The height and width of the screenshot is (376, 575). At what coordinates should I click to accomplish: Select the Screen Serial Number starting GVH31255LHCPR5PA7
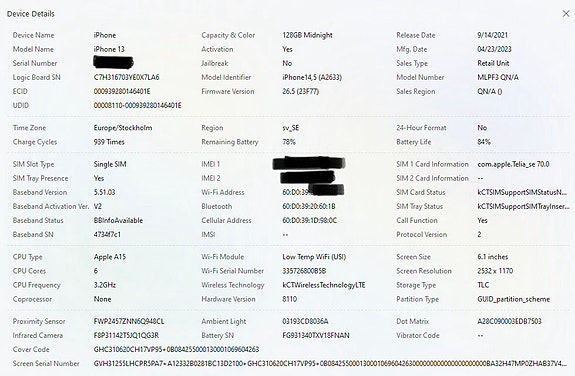point(330,364)
